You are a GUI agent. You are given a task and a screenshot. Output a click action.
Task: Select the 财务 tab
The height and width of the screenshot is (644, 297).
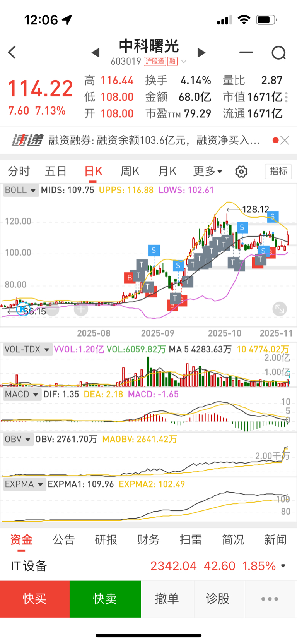click(148, 539)
